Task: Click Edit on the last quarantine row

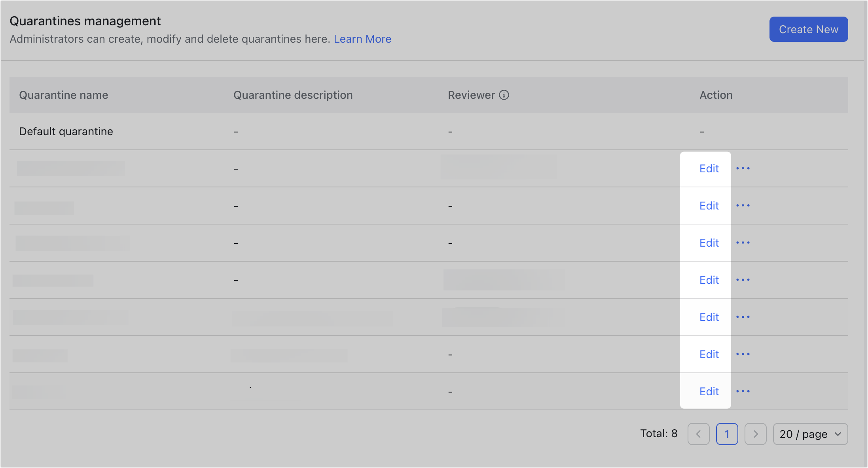Action: pos(709,391)
